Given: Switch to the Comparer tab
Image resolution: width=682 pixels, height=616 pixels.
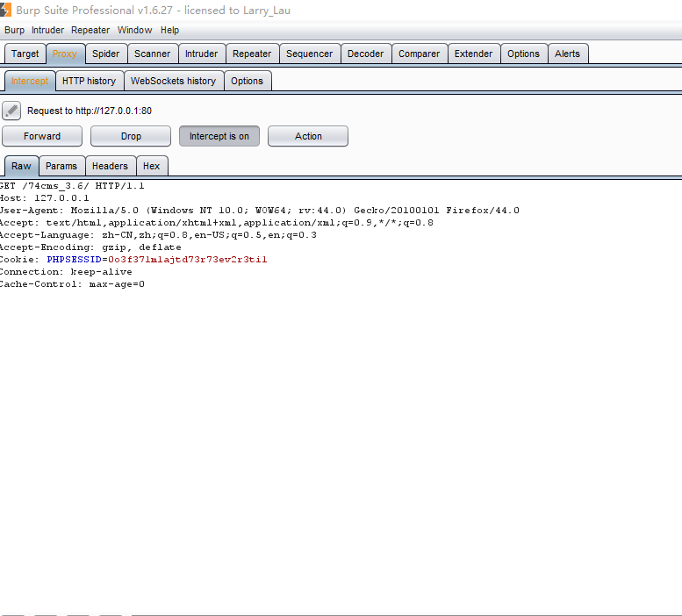Looking at the screenshot, I should (420, 54).
